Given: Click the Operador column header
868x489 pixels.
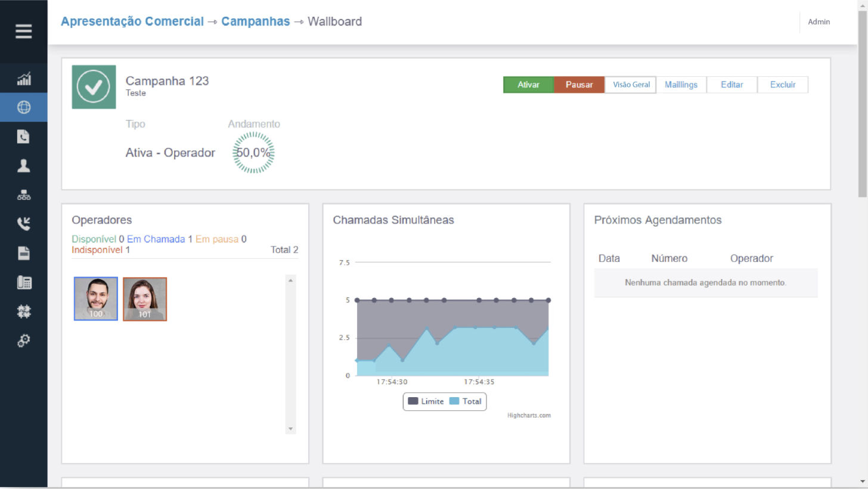Looking at the screenshot, I should [752, 258].
